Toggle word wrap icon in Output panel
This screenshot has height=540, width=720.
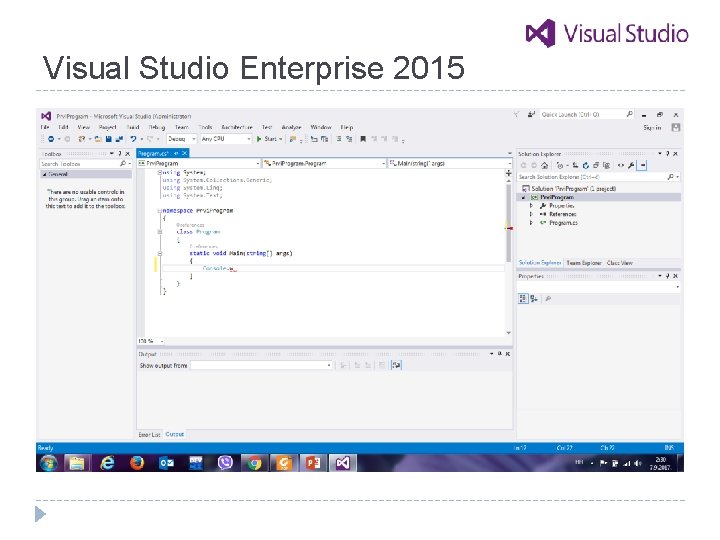tap(396, 365)
